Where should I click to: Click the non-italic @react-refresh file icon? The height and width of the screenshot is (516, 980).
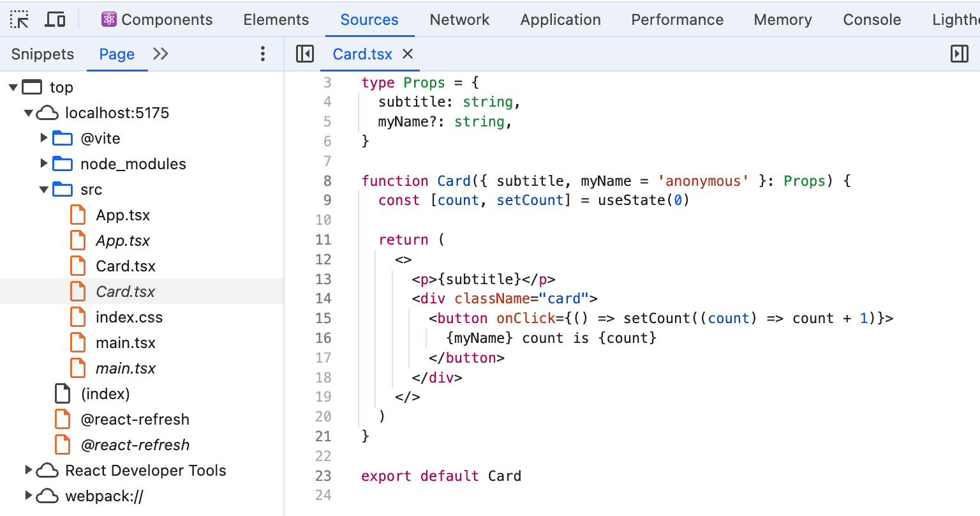point(63,420)
